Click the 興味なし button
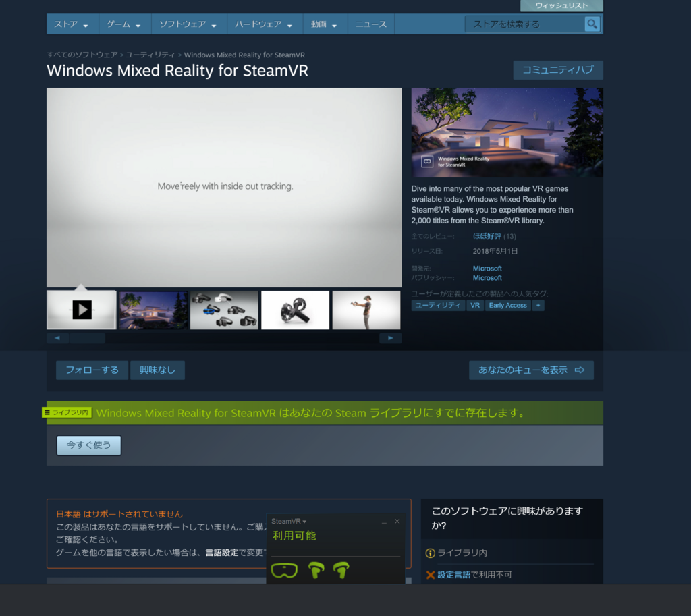The image size is (691, 616). (157, 370)
